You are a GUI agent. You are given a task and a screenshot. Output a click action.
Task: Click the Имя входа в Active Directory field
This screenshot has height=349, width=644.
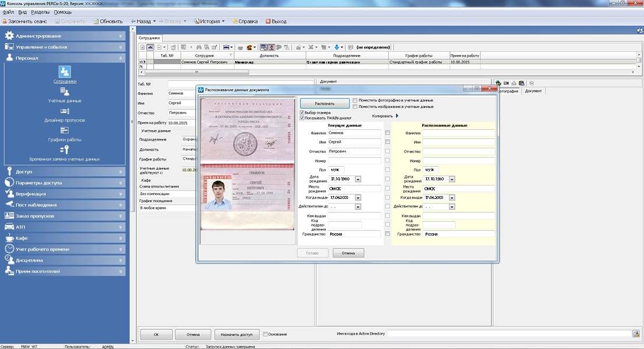pyautogui.click(x=509, y=333)
